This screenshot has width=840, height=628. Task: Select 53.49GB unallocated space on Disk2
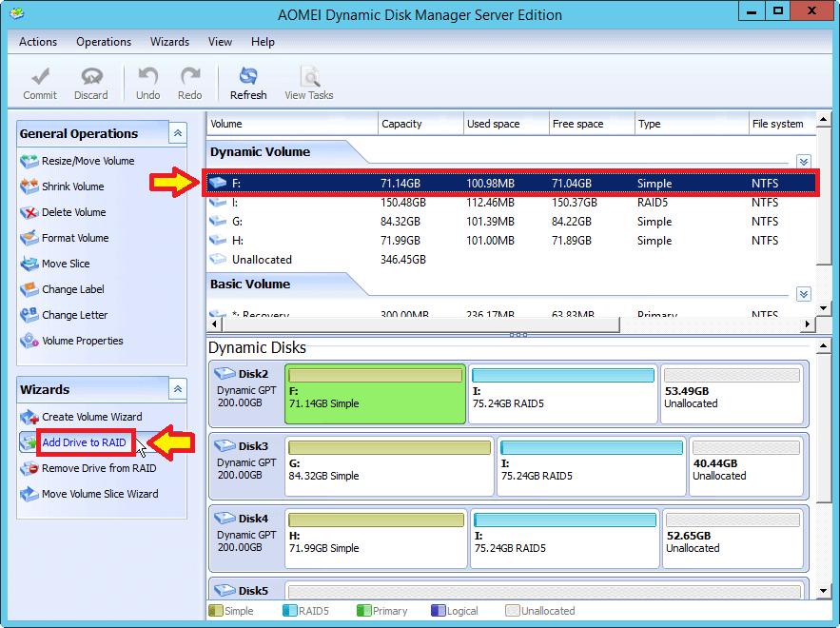[x=732, y=394]
